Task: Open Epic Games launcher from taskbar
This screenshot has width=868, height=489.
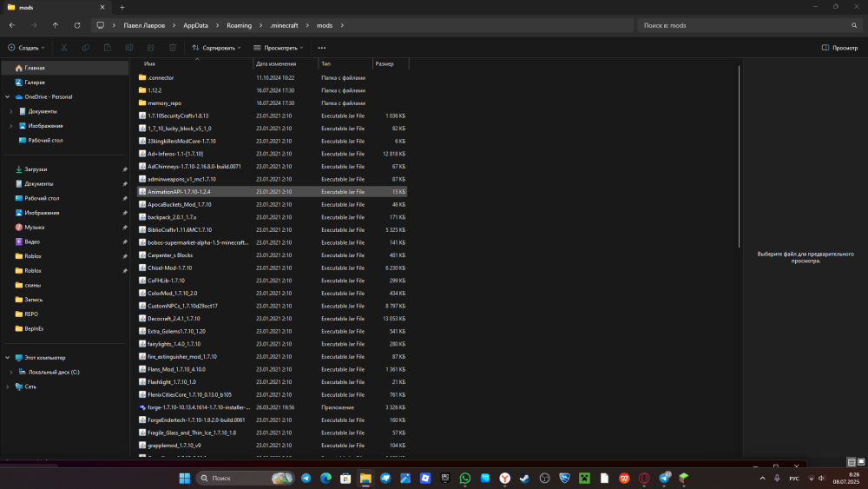Action: [445, 478]
